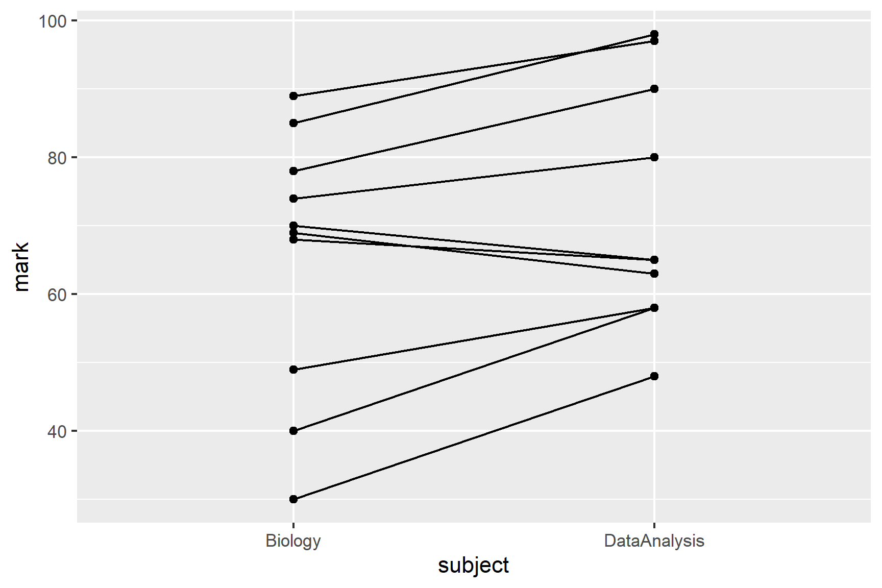Pick the DataAnalysis point at mark 58

(x=654, y=308)
